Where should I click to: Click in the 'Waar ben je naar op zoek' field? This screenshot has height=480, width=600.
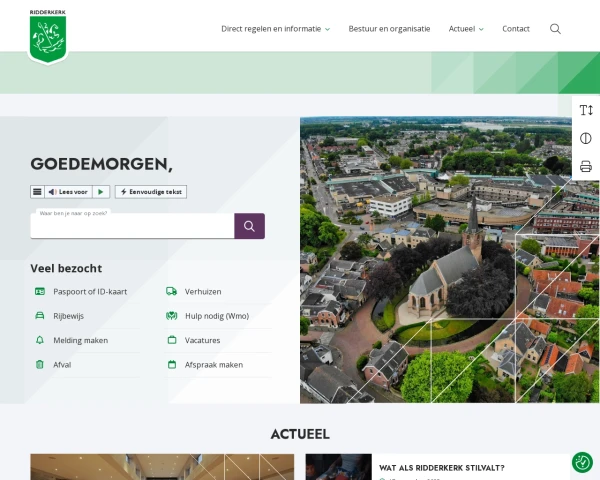[132, 227]
